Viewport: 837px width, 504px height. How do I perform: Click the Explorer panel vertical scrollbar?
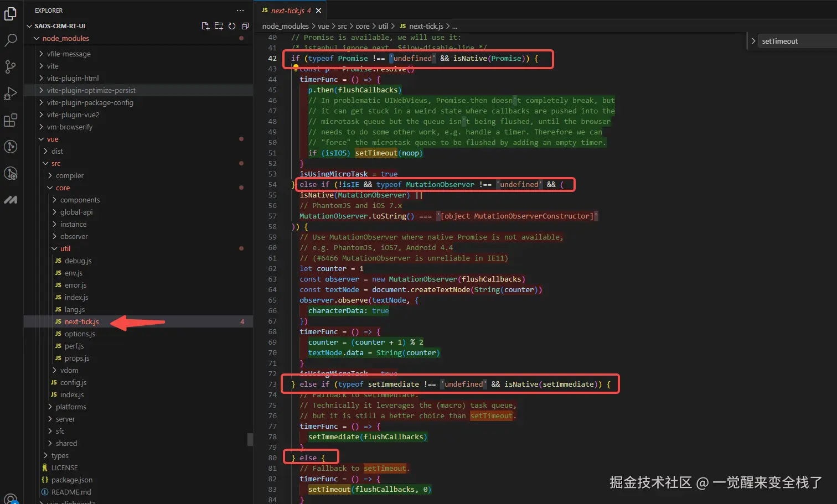pos(250,439)
